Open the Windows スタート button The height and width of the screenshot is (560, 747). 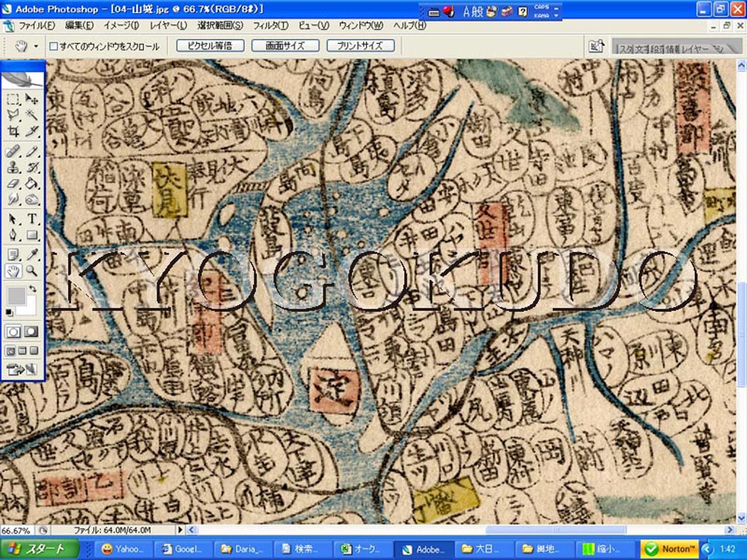click(39, 549)
